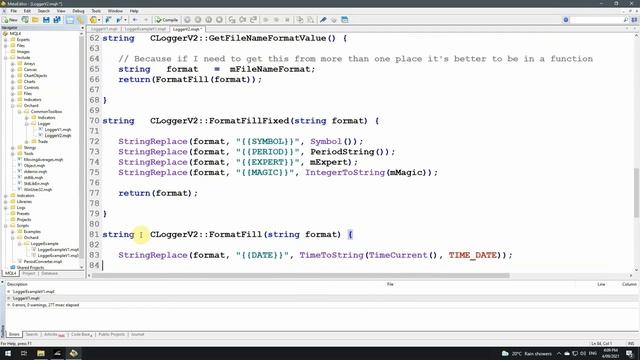The image size is (640, 360).
Task: Click the Save All icon in the toolbar
Action: click(x=57, y=20)
